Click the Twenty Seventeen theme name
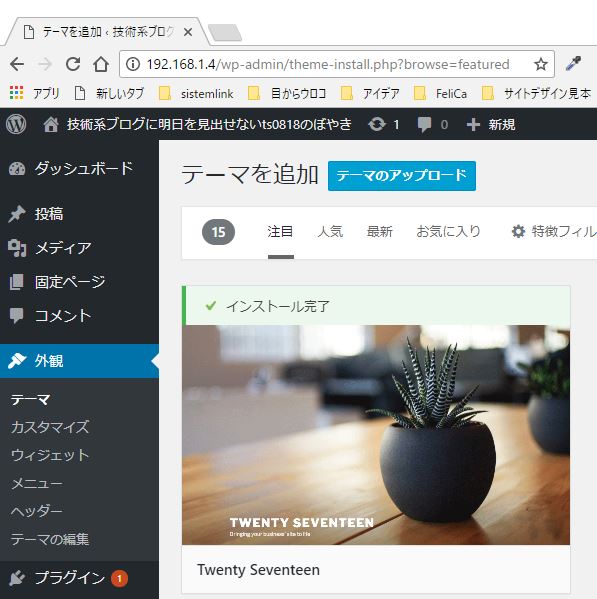The height and width of the screenshot is (599, 597). coord(259,570)
